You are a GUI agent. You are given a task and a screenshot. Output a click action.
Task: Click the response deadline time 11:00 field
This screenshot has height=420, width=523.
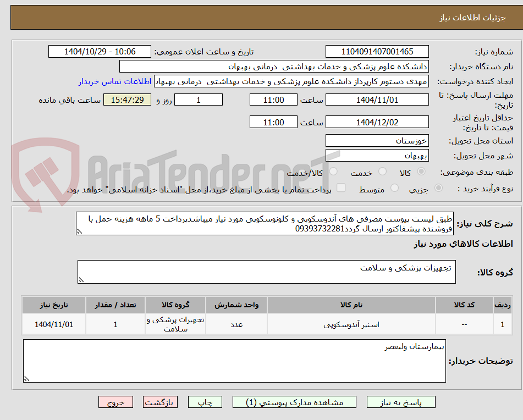273,100
